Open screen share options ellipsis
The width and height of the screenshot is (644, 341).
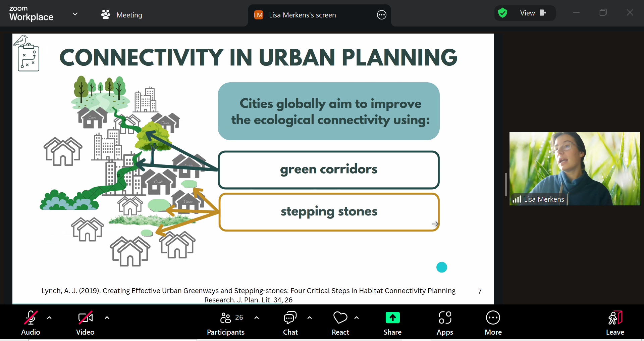pos(382,15)
